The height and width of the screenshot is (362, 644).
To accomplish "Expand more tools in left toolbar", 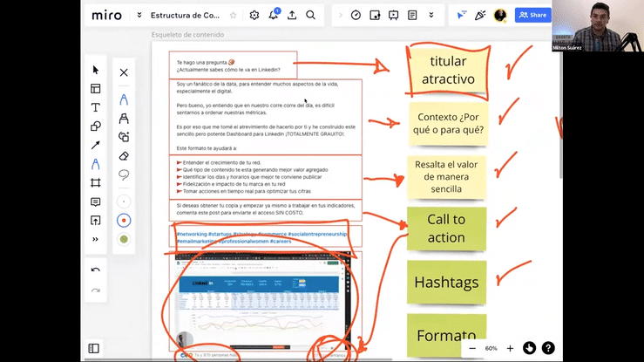I will click(x=96, y=239).
